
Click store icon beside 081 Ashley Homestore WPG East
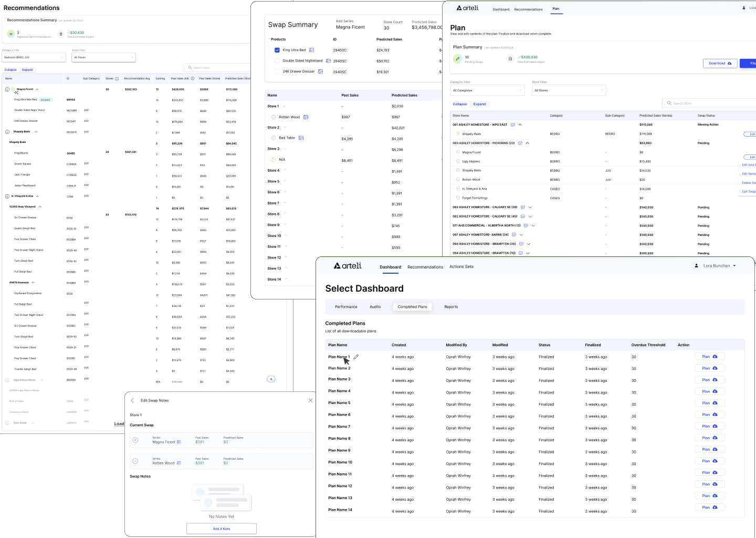click(512, 125)
